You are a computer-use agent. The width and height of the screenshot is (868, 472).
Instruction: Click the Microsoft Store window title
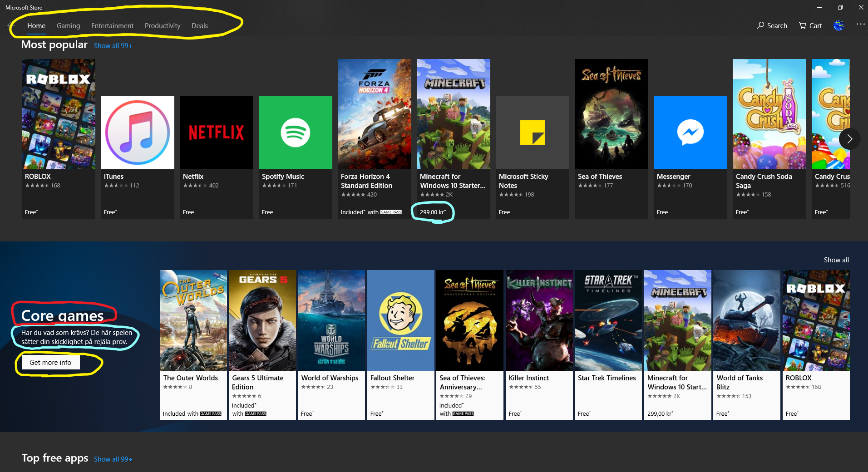(24, 8)
